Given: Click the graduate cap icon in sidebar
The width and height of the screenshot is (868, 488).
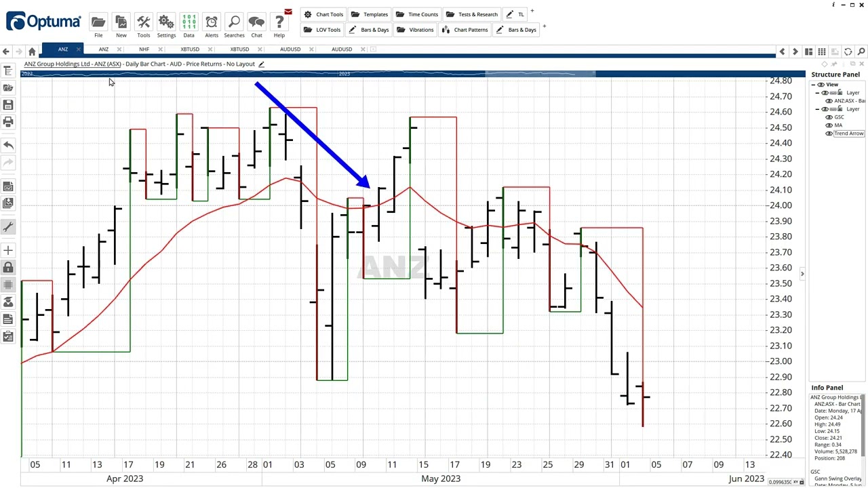Looking at the screenshot, I should pos(8,302).
